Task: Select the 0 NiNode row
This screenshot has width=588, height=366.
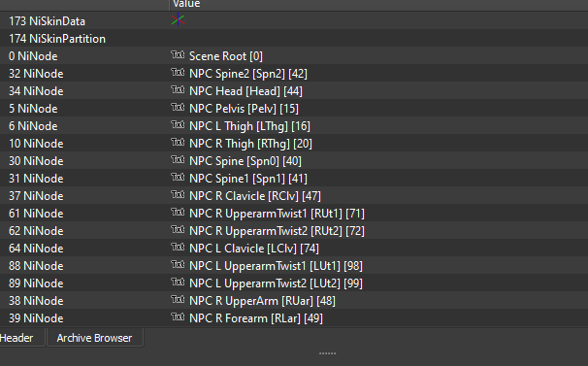Action: coord(294,56)
